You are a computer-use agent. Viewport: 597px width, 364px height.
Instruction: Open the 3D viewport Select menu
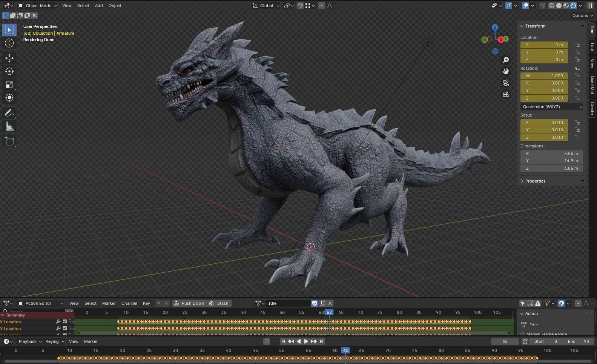(x=83, y=6)
